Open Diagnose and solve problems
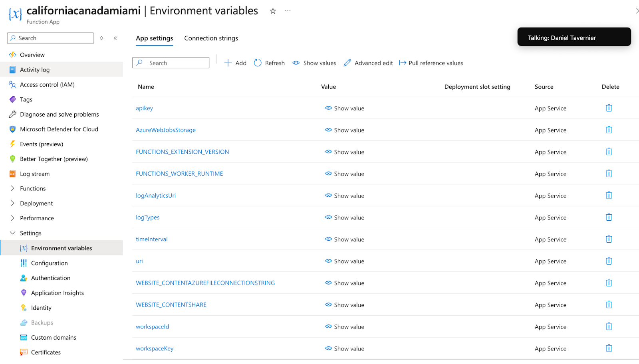 point(59,114)
